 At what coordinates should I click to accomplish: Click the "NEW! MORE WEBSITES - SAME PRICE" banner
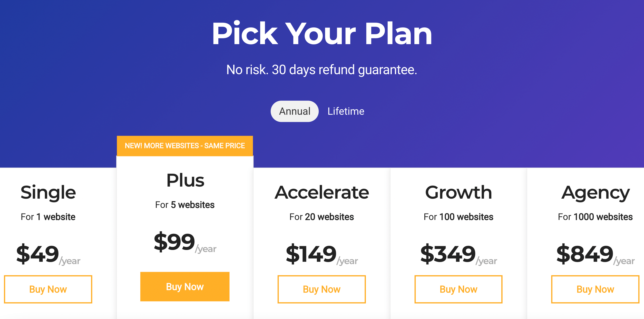click(x=185, y=146)
